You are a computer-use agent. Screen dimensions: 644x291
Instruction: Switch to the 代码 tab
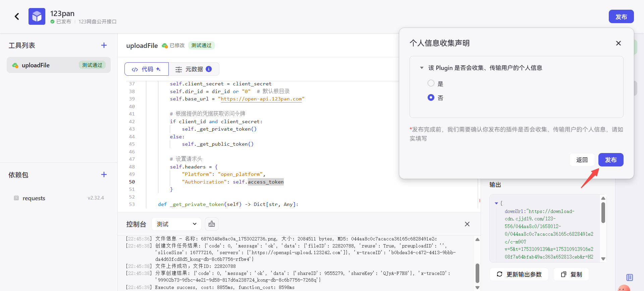[146, 69]
